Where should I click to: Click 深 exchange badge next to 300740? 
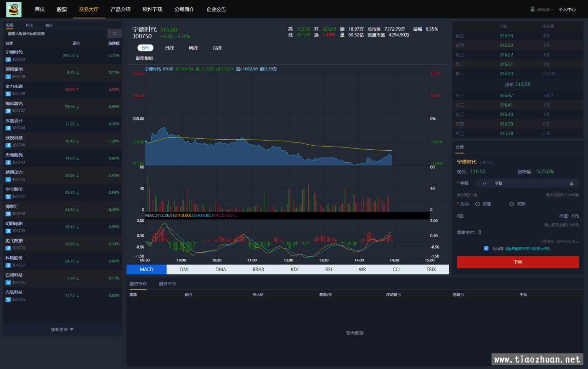click(8, 214)
